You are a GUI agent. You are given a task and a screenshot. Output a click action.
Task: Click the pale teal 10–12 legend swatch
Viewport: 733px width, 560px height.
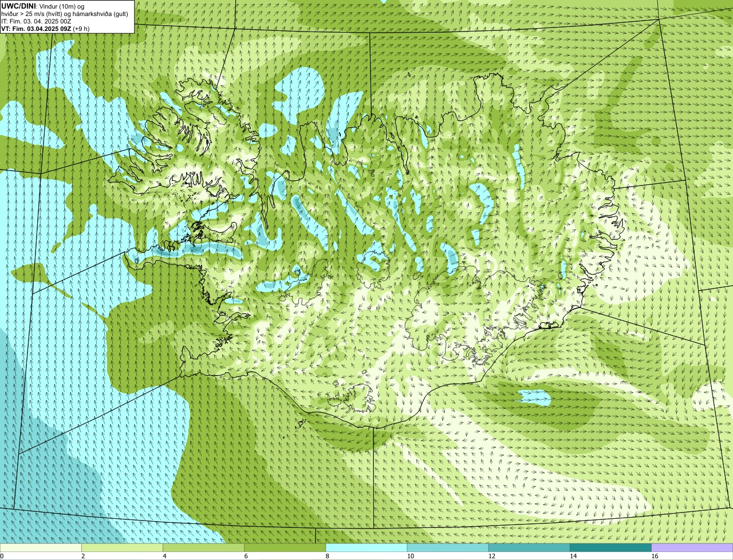(x=448, y=548)
